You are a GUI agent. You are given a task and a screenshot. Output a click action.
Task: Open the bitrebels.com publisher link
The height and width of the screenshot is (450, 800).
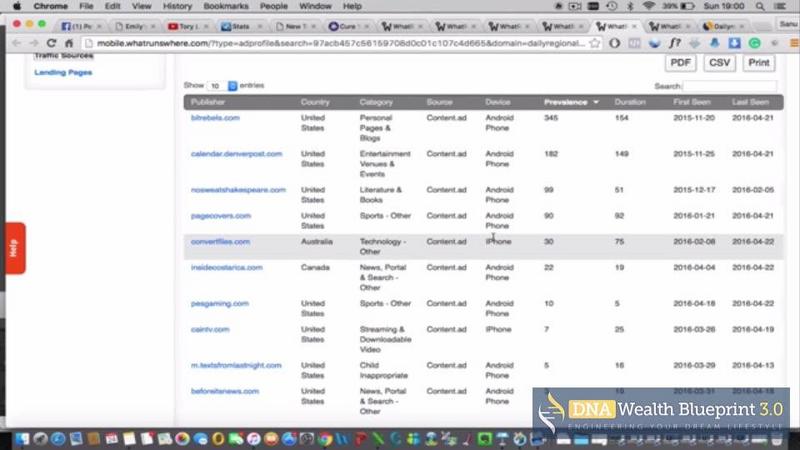(215, 118)
